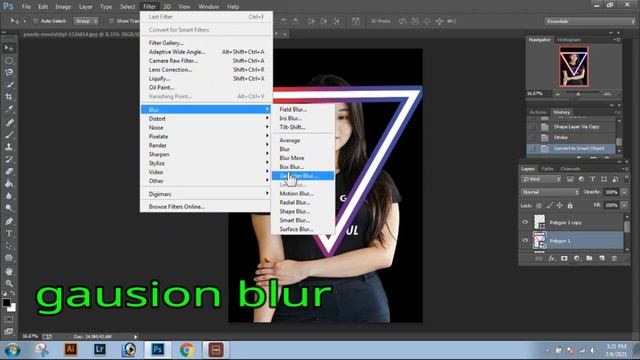This screenshot has width=640, height=360.
Task: Open layer style fx menu
Action: [551, 258]
